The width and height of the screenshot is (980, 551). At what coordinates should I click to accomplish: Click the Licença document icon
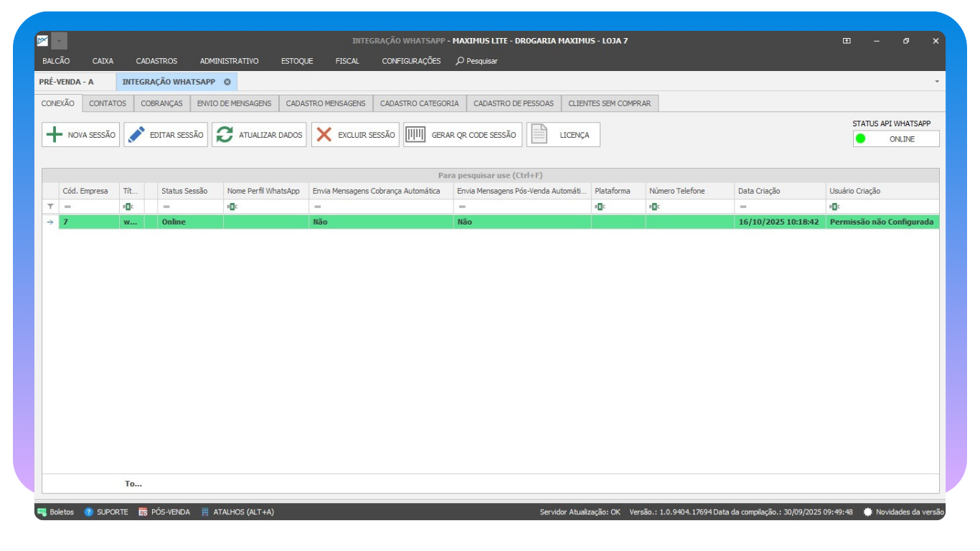539,135
